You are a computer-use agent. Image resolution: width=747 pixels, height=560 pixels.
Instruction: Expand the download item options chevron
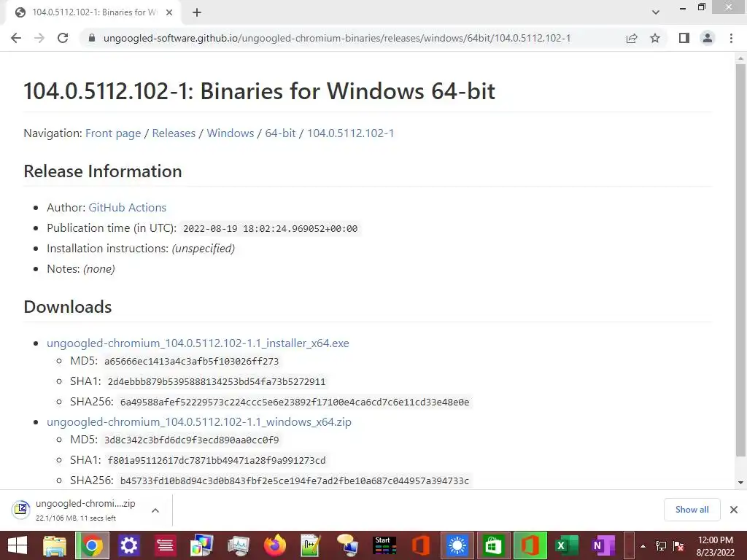click(155, 510)
